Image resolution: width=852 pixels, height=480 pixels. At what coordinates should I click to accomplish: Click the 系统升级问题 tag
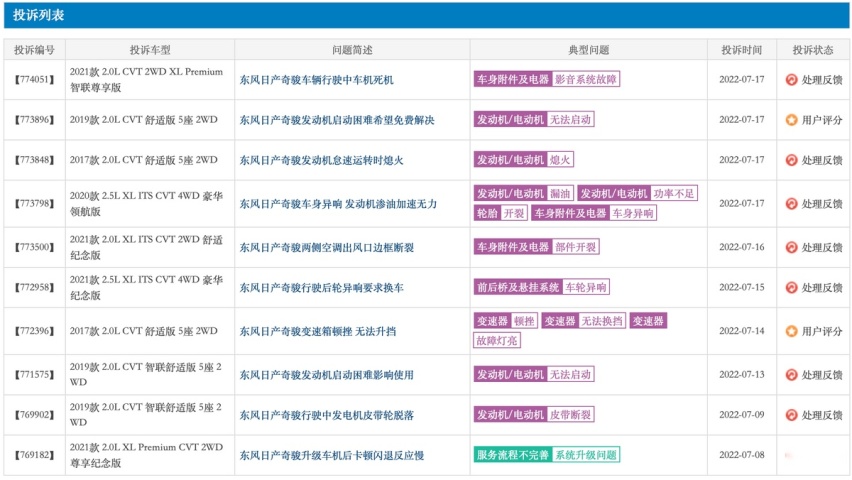586,455
